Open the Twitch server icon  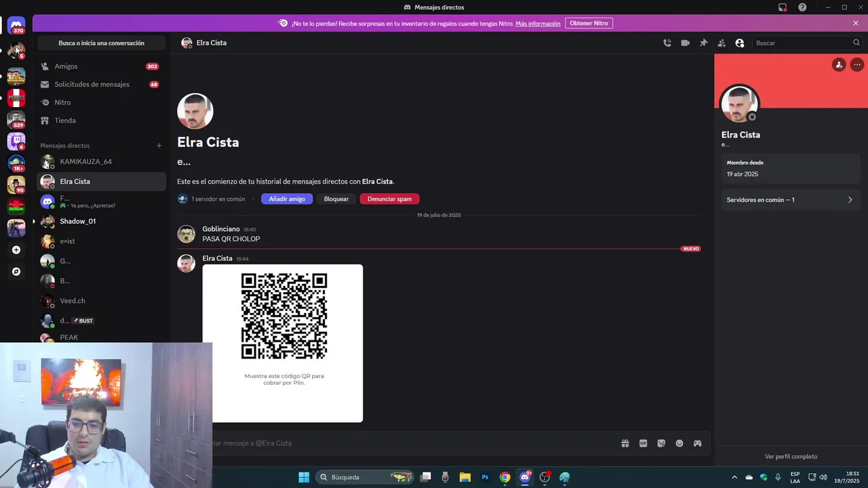click(x=16, y=141)
